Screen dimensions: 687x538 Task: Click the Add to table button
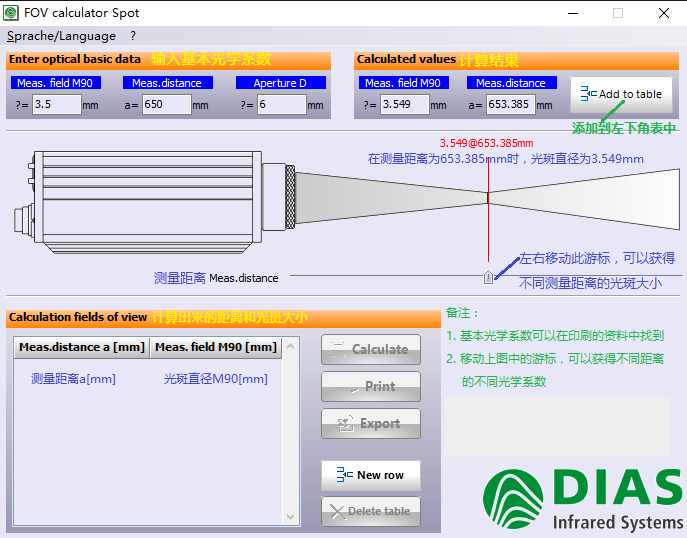pos(621,94)
